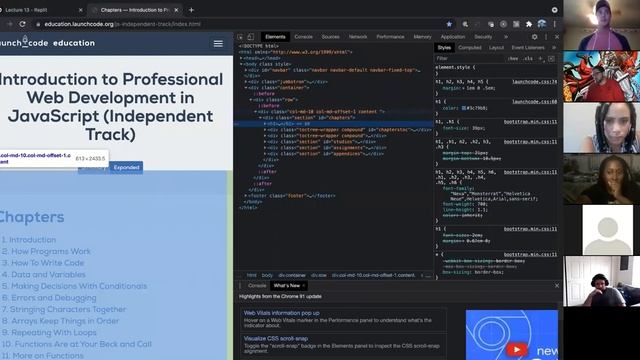Open Chrome three-dot menu

pyautogui.click(x=555, y=24)
